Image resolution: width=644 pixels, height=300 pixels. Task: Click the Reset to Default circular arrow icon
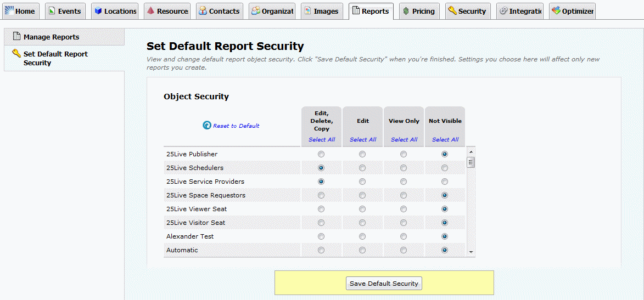point(207,126)
